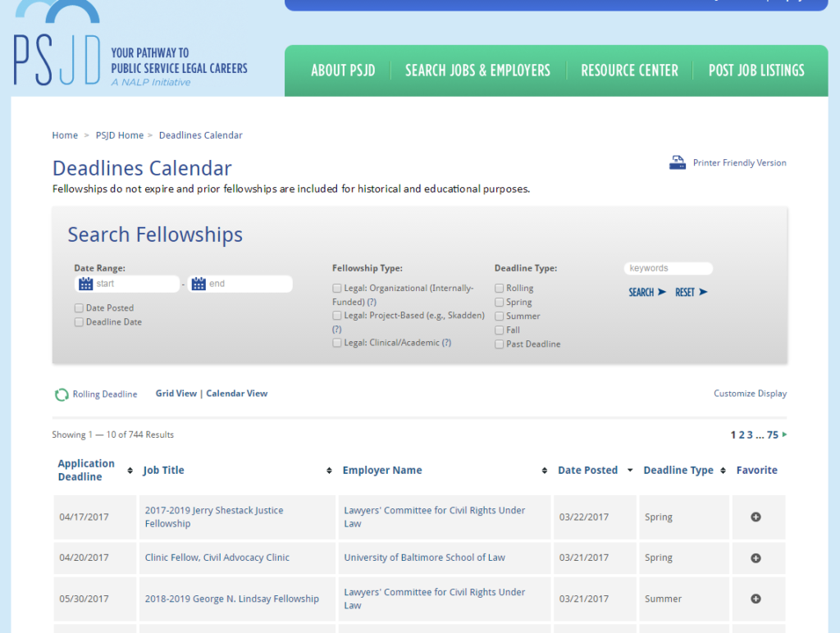Check the Date Posted checkbox
Viewport: 840px width, 633px height.
point(79,308)
